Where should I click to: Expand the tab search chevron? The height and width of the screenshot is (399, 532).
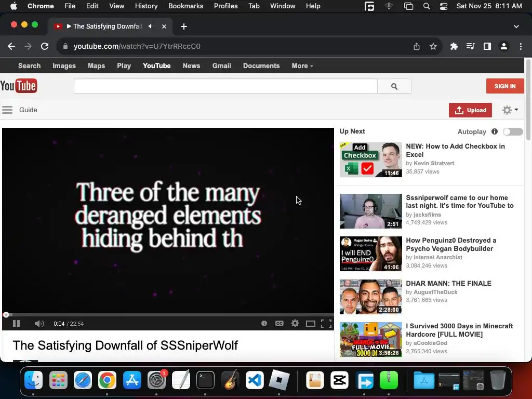(516, 26)
